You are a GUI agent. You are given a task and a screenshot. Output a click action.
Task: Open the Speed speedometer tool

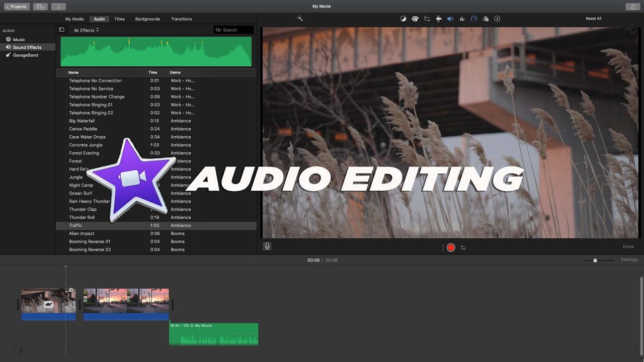(x=473, y=19)
